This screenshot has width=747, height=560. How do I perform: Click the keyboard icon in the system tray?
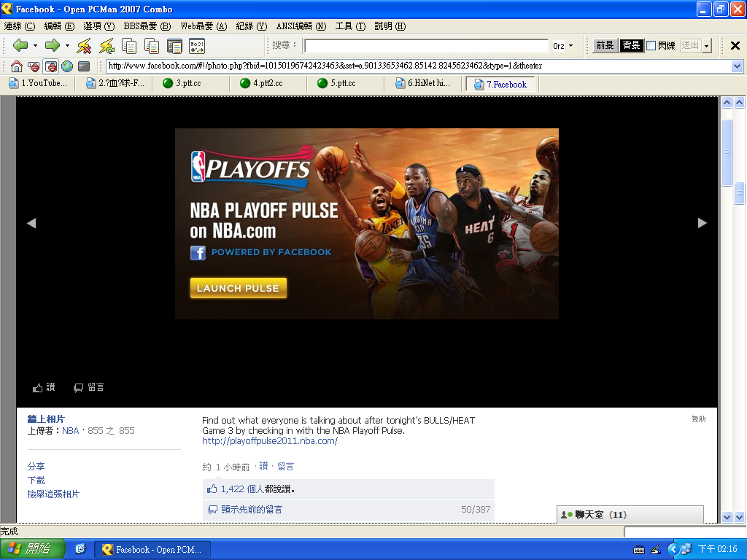click(x=639, y=550)
